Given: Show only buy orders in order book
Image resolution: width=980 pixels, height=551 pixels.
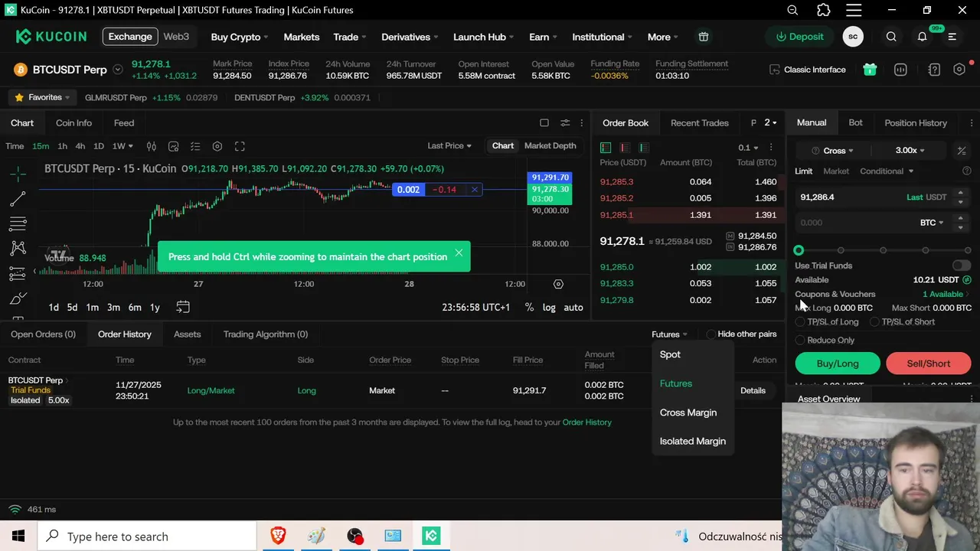Looking at the screenshot, I should [644, 148].
